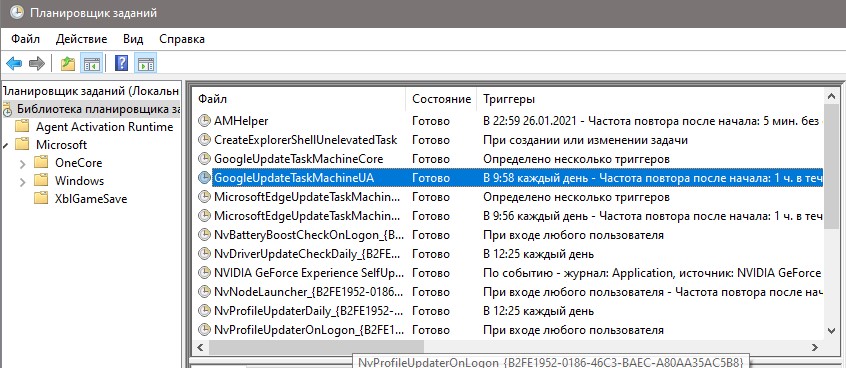Select the NvProfileUpdaterDaily task name
Image resolution: width=846 pixels, height=368 pixels.
(x=308, y=311)
